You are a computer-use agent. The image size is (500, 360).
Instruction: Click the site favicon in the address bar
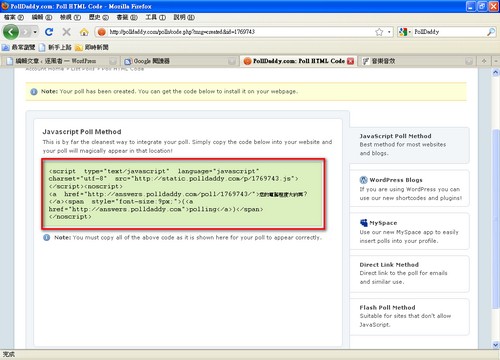102,32
